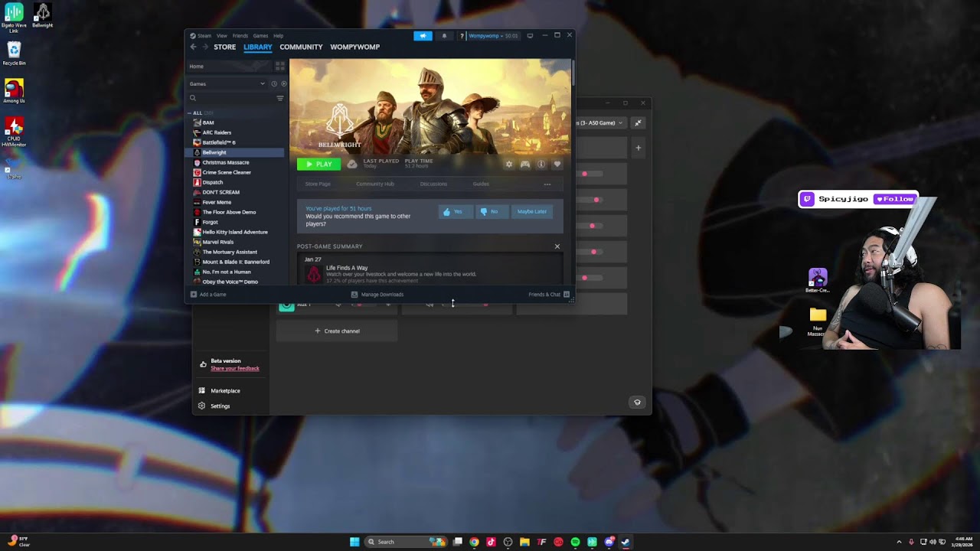Select Marvel Rivals in library list
The height and width of the screenshot is (551, 980).
(x=235, y=242)
